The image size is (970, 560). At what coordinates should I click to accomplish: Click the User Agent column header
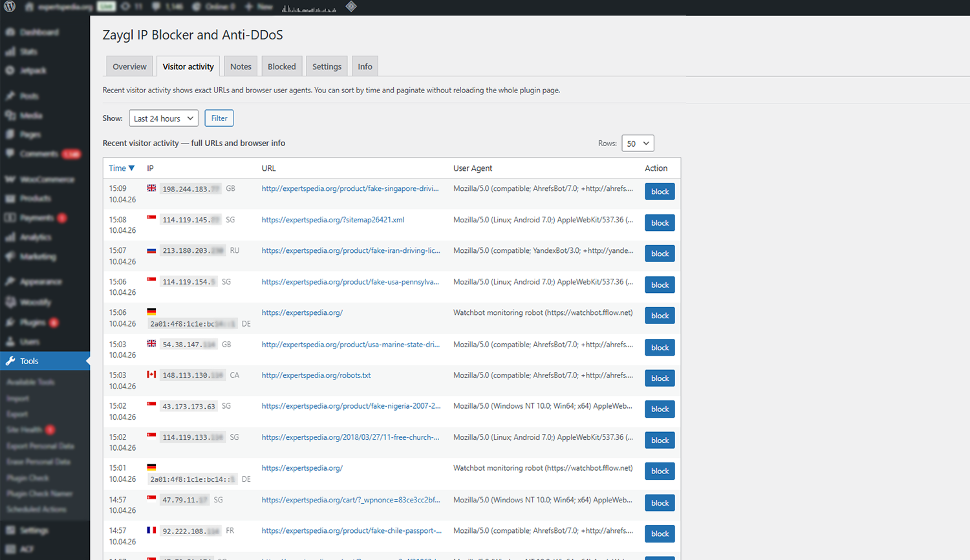(473, 168)
